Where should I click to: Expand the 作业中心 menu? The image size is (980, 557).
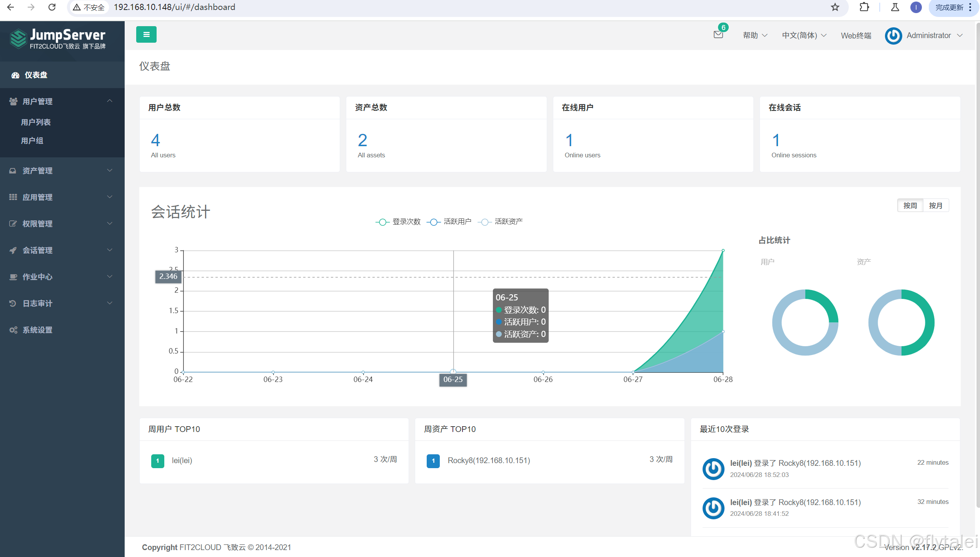tap(62, 277)
